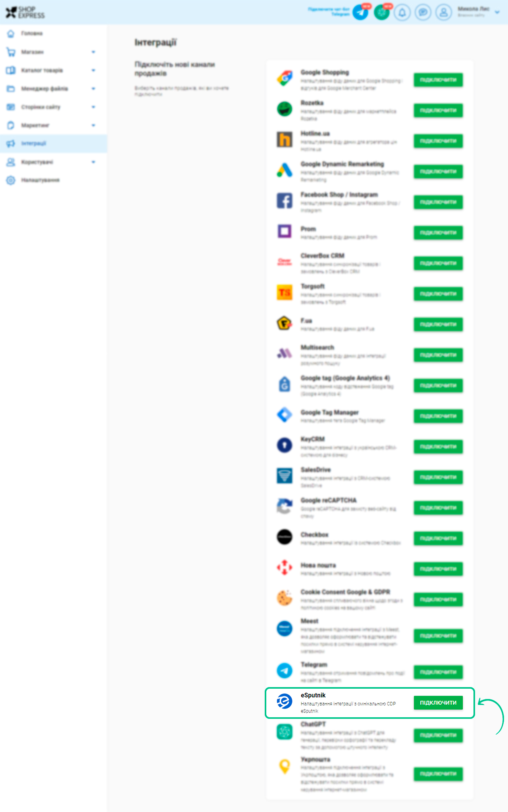Click the user profile avatar icon
Screen dimensions: 508x812
[444, 12]
